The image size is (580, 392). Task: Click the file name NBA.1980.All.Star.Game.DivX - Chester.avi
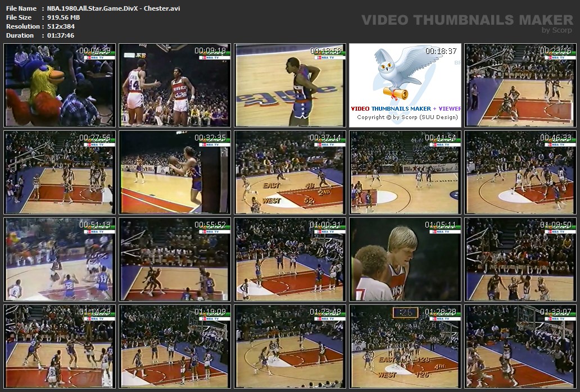point(114,8)
